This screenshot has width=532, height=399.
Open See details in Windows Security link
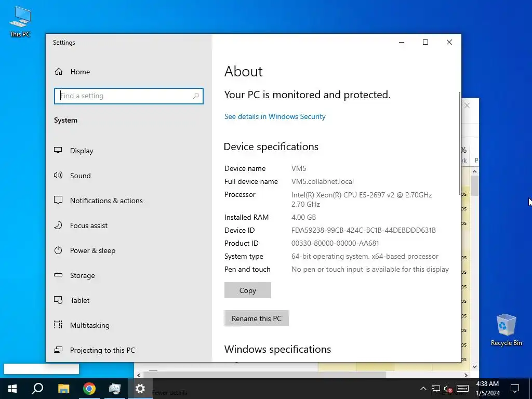[x=275, y=117]
